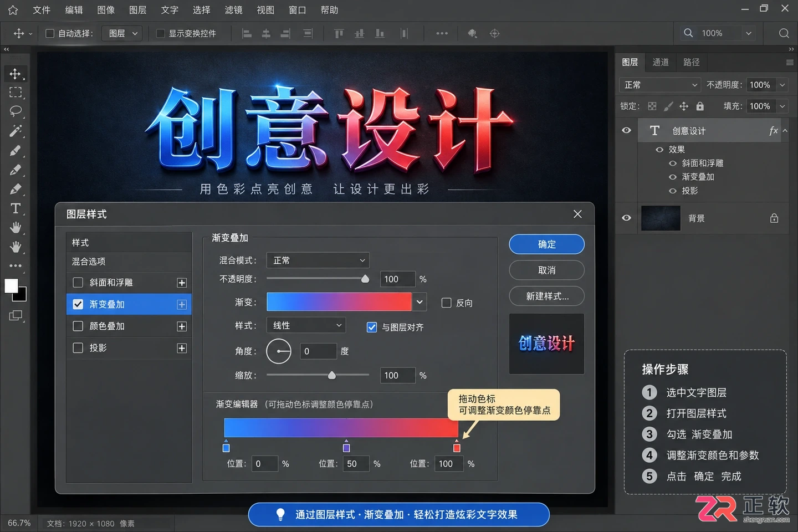Click the three-dots more options in options bar

[442, 33]
